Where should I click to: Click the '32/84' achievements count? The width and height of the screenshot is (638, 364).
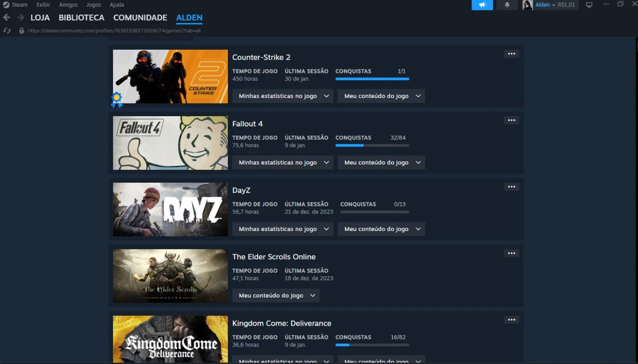click(398, 138)
